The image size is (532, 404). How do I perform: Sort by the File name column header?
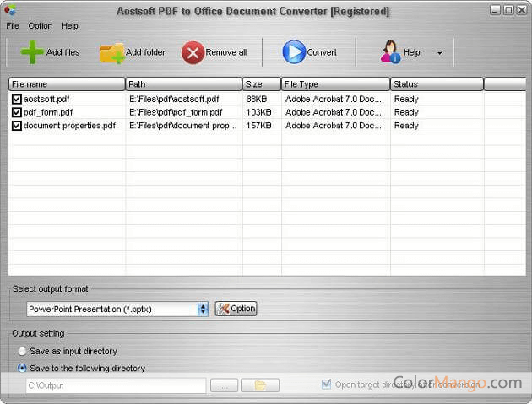coord(67,84)
